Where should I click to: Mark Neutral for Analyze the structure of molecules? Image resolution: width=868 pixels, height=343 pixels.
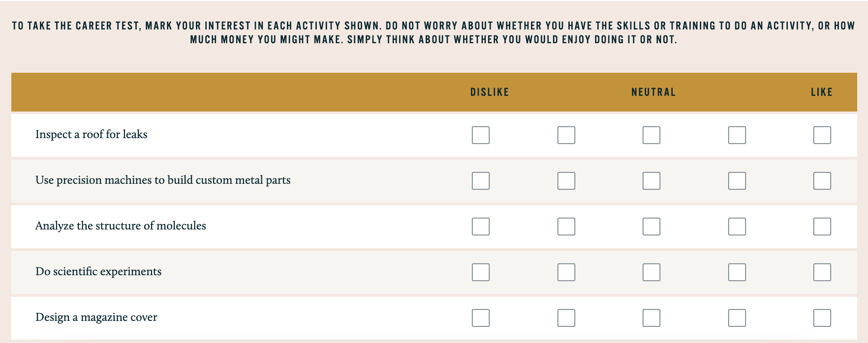(651, 227)
